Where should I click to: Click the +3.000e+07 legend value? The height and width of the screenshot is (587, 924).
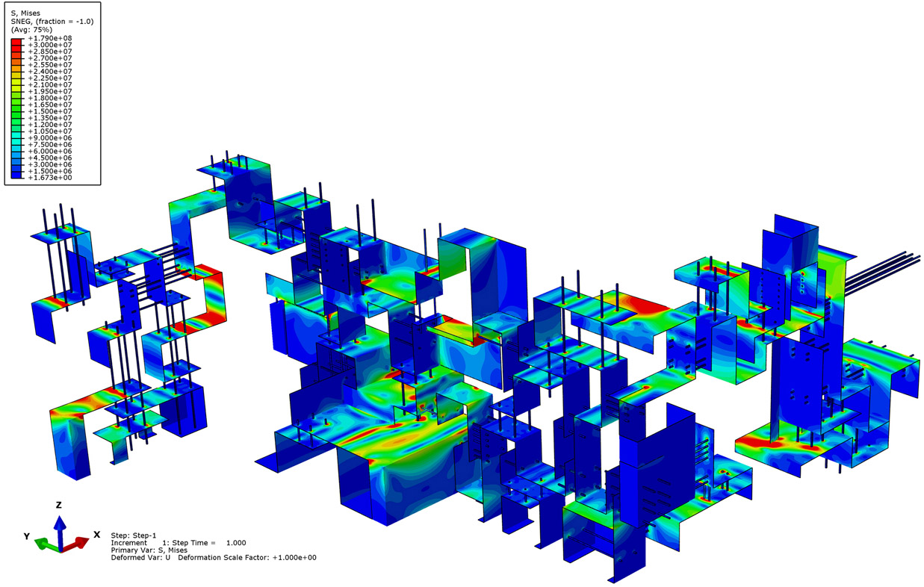coord(49,45)
